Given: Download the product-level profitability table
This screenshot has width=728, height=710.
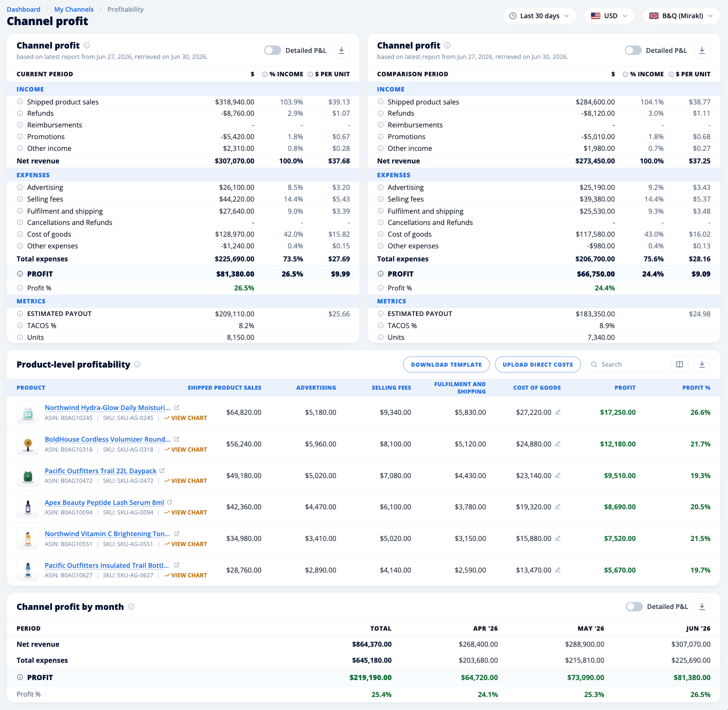Looking at the screenshot, I should coord(702,365).
